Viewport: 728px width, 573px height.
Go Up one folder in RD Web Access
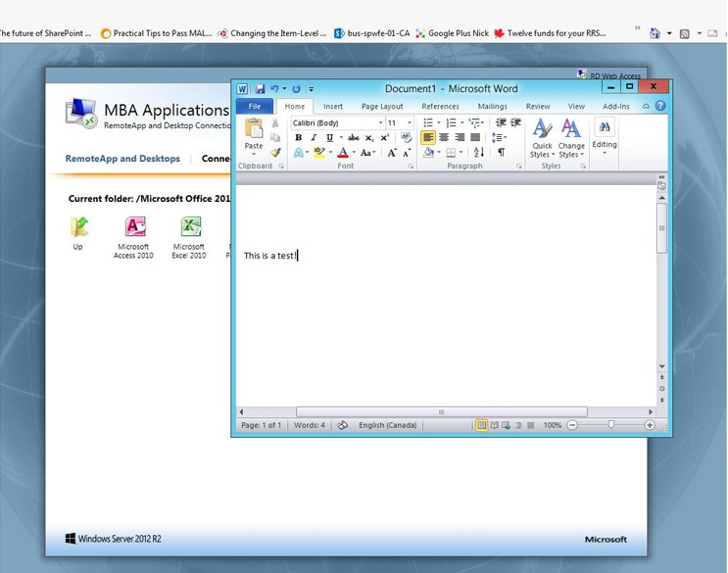pos(79,233)
